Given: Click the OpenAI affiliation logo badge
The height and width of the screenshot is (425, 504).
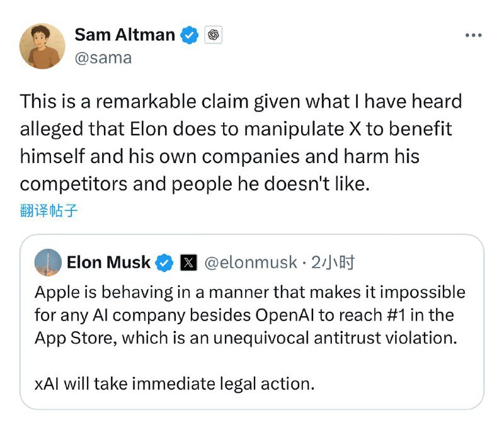Looking at the screenshot, I should tap(213, 35).
